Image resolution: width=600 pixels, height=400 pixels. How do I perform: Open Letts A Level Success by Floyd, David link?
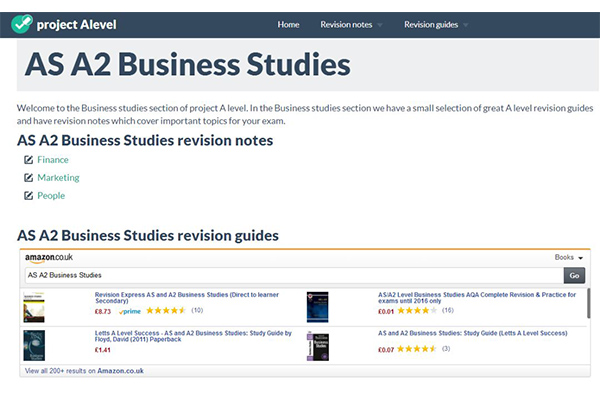pos(193,336)
